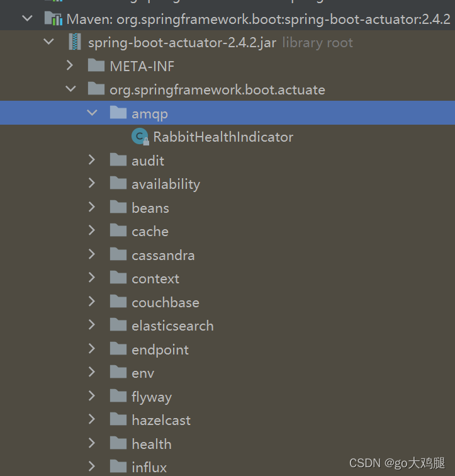The height and width of the screenshot is (476, 455).
Task: Collapse the Maven spring-boot-actuator library node
Action: pyautogui.click(x=27, y=18)
